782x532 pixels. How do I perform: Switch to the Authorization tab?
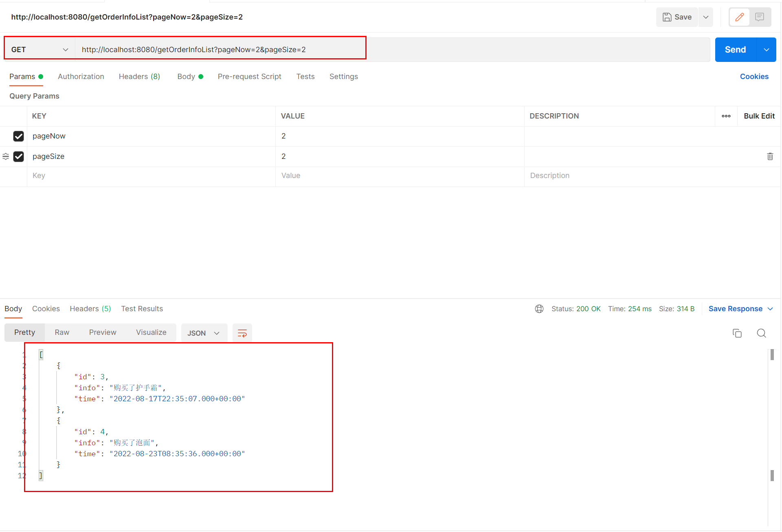click(81, 77)
